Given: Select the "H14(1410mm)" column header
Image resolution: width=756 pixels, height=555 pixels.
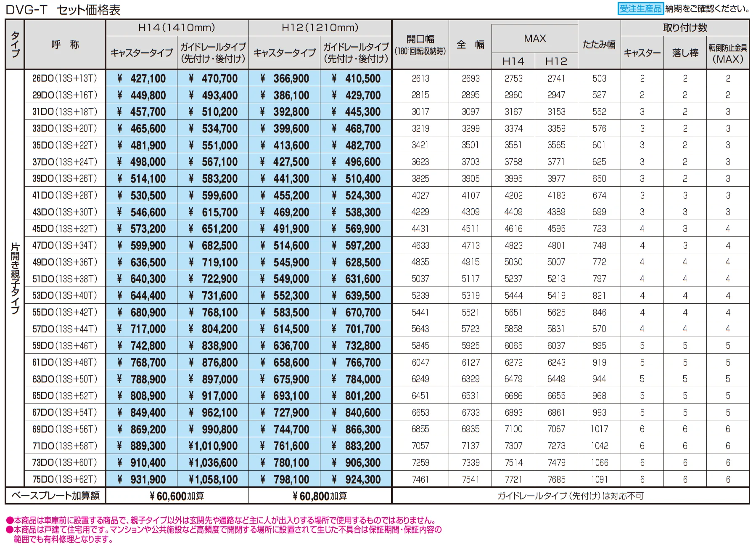Looking at the screenshot, I should pos(177,28).
